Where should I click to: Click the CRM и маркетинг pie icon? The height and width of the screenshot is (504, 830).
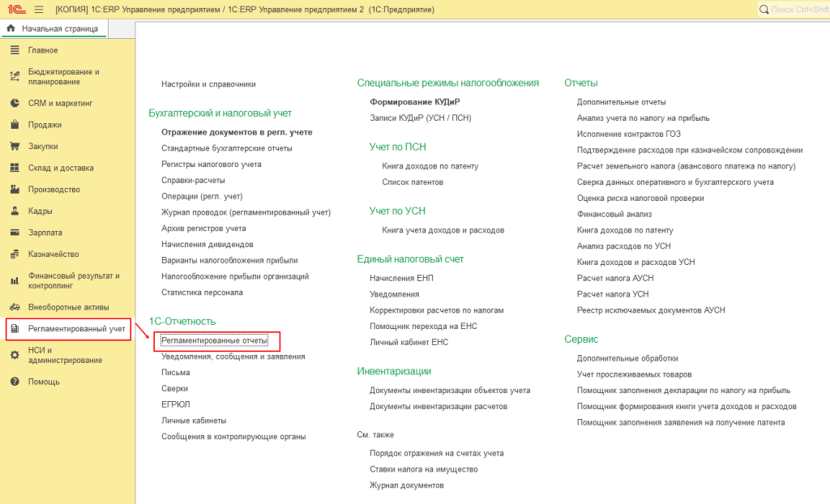(14, 104)
